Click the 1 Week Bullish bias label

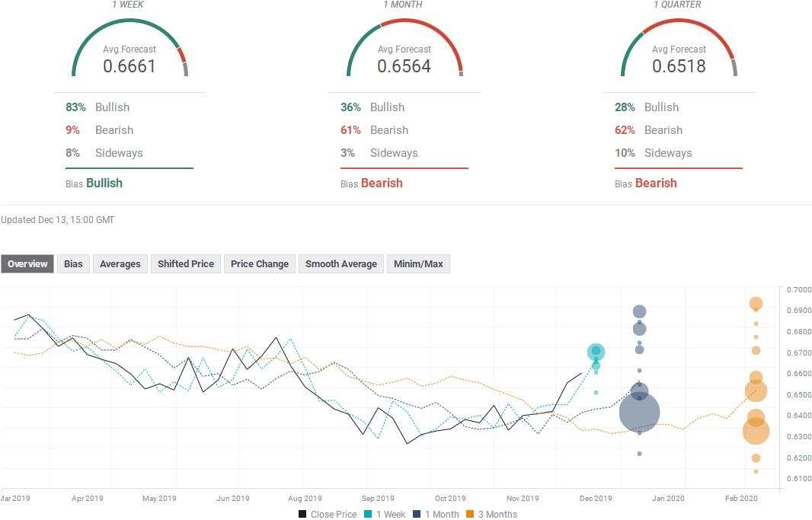click(x=104, y=183)
